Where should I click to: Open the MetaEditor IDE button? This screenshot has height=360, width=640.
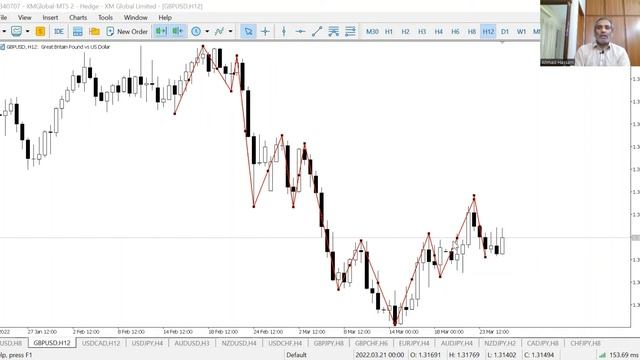point(59,31)
